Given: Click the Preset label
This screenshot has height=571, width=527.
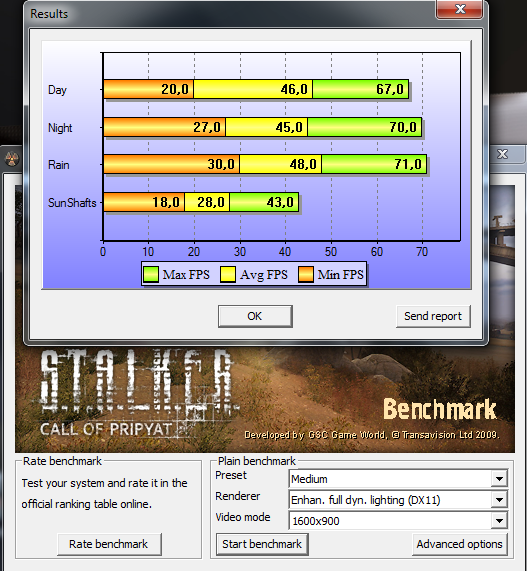Looking at the screenshot, I should click(231, 475).
